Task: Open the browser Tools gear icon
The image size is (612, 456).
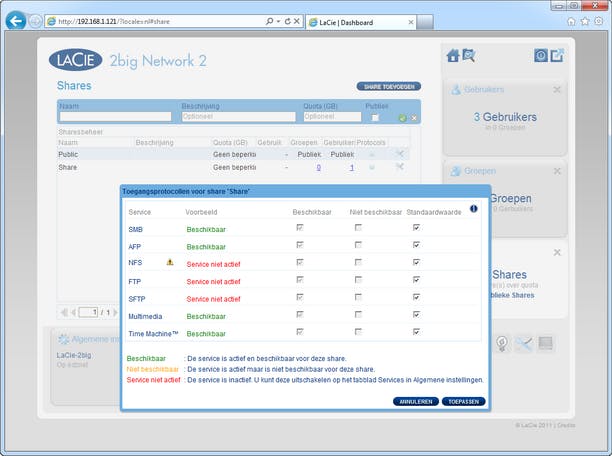Action: 599,21
